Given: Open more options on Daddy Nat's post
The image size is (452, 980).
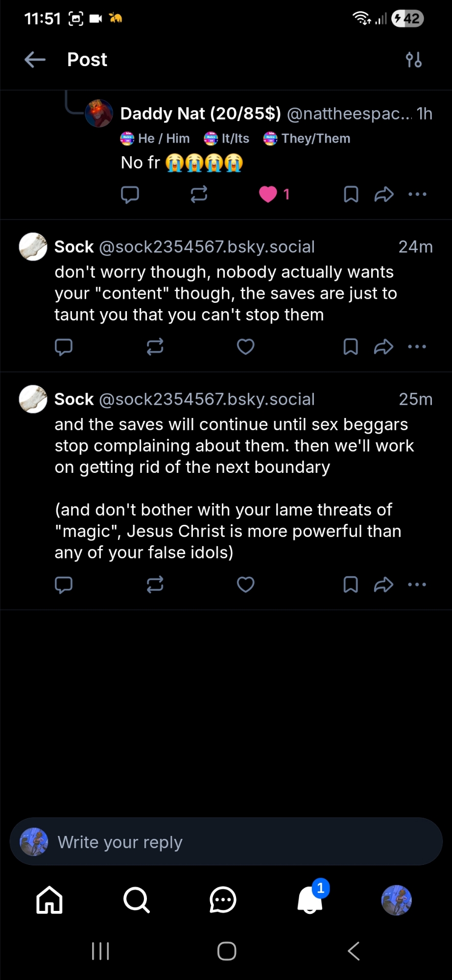Looking at the screenshot, I should click(417, 195).
